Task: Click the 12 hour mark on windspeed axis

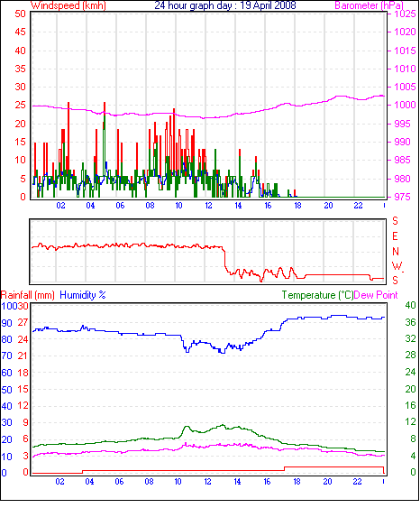Action: click(208, 206)
